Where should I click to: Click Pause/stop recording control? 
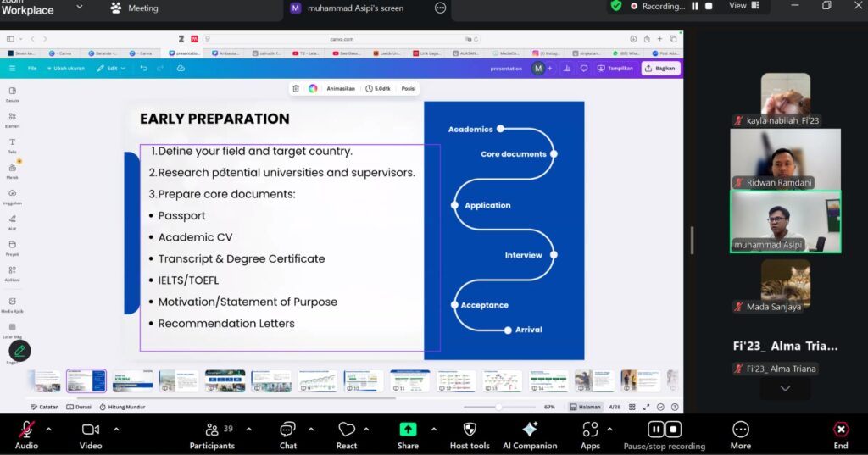tap(664, 430)
